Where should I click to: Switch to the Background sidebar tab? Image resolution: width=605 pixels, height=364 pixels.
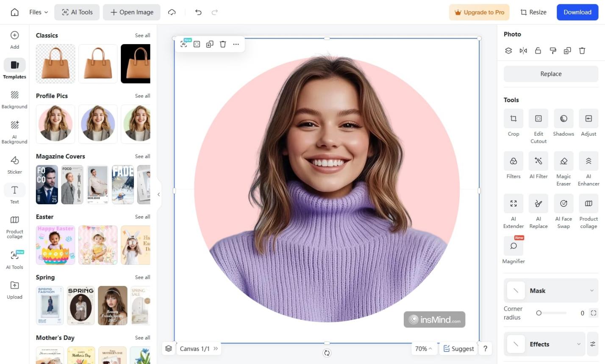click(14, 99)
